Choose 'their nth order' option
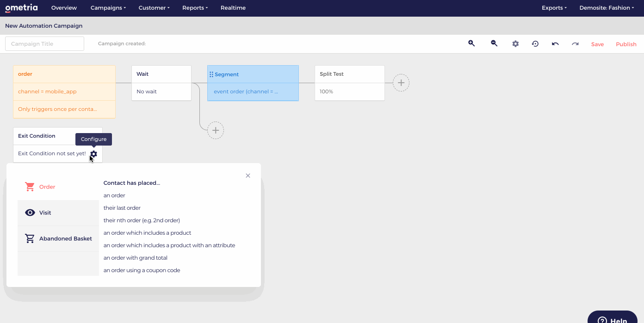 (142, 220)
